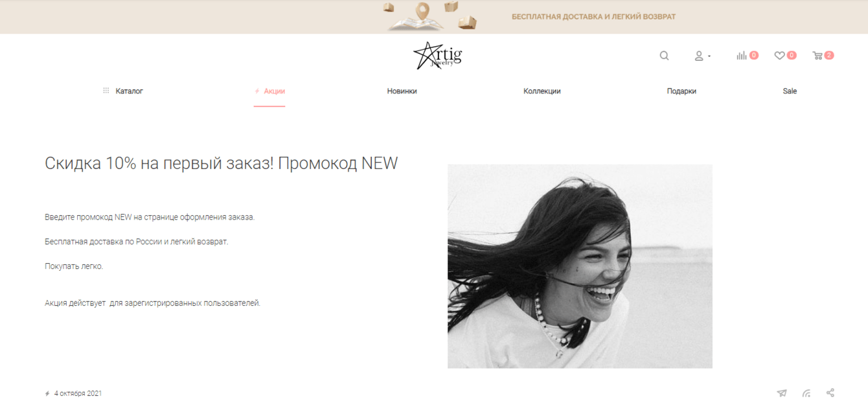Image resolution: width=868 pixels, height=414 pixels.
Task: Click the Telegram paper plane icon
Action: coord(782,393)
